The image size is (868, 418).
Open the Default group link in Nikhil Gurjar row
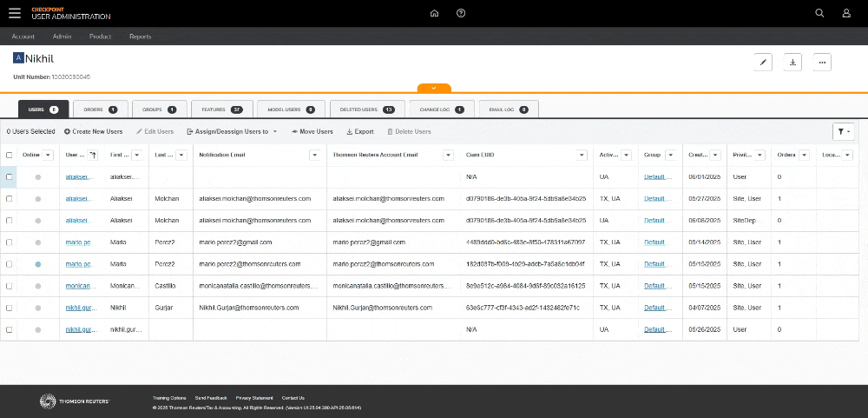click(658, 308)
